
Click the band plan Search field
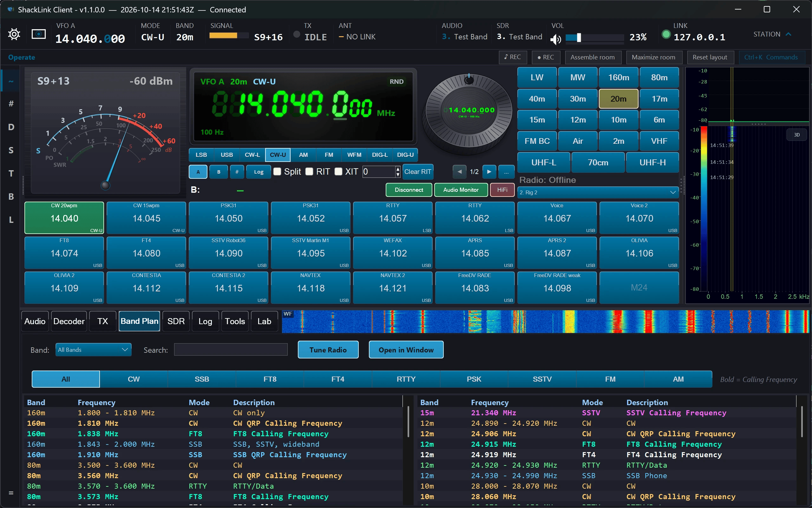pyautogui.click(x=231, y=350)
